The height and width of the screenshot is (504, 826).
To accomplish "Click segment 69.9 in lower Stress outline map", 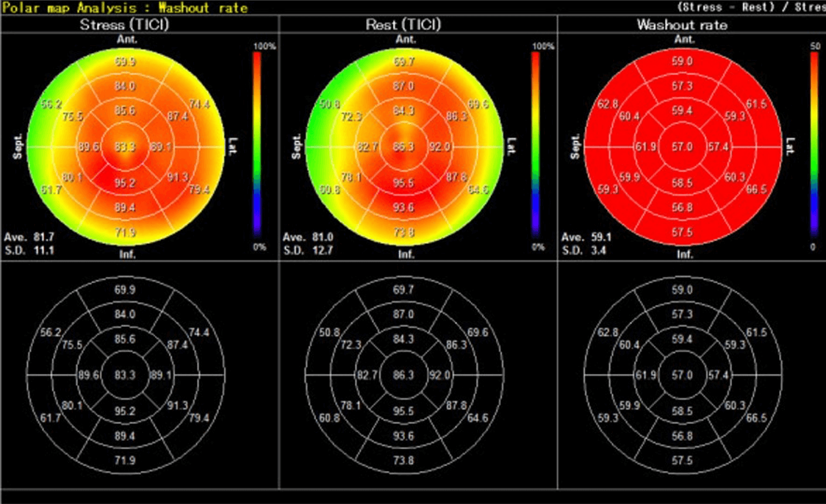I will pos(125,290).
